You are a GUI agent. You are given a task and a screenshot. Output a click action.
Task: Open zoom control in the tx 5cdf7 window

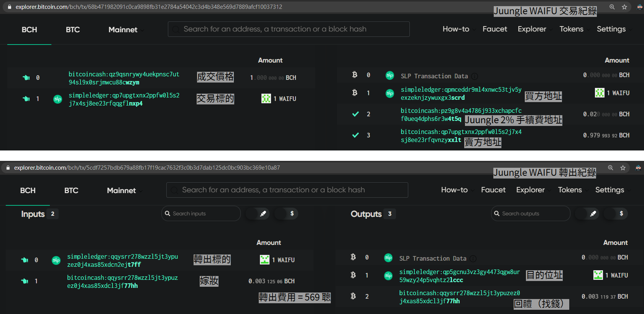(611, 168)
